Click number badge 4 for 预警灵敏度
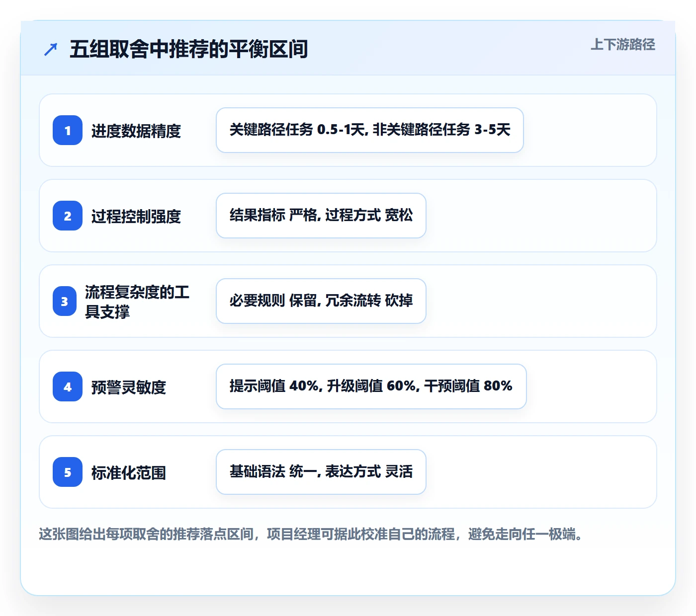The height and width of the screenshot is (616, 696). (x=68, y=386)
